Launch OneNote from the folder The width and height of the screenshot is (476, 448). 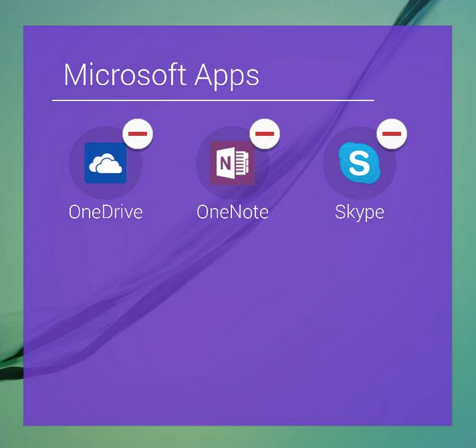coord(233,163)
